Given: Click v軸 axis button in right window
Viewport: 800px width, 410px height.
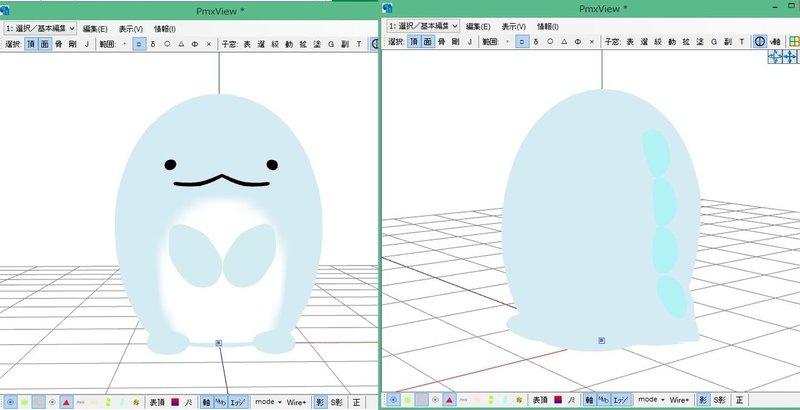Looking at the screenshot, I should [774, 42].
